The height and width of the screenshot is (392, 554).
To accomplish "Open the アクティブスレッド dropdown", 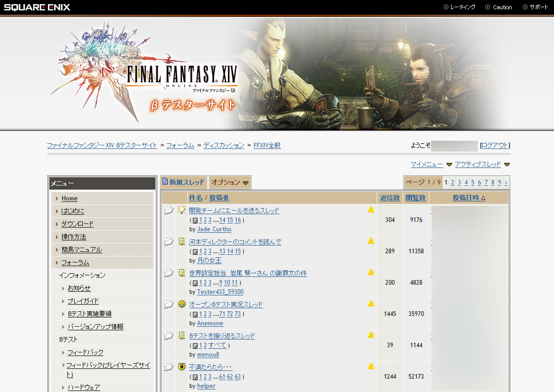I will (x=482, y=164).
